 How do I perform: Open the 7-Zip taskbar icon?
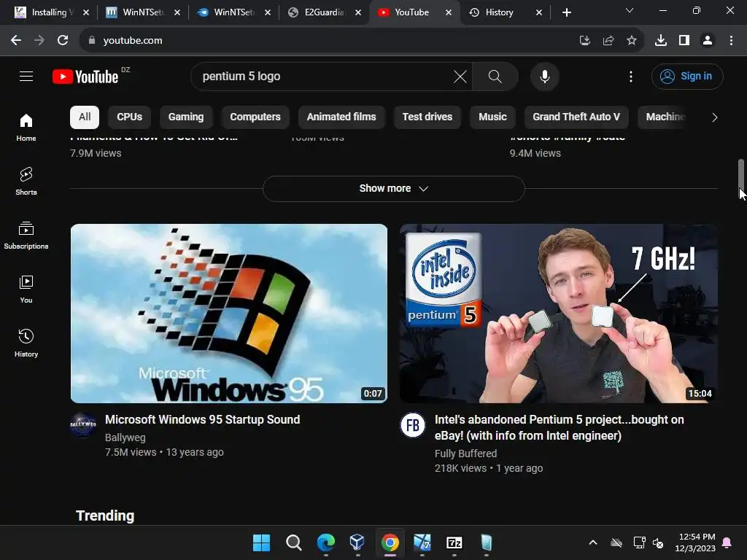[454, 542]
